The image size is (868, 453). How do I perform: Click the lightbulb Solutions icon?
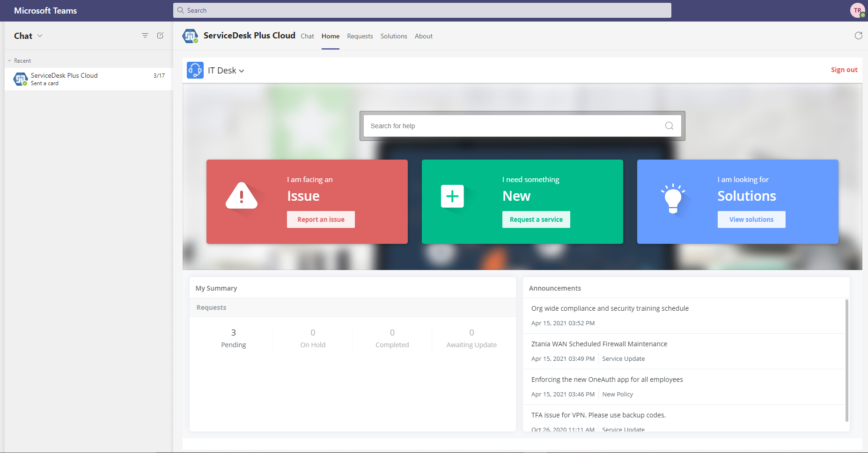pos(673,198)
